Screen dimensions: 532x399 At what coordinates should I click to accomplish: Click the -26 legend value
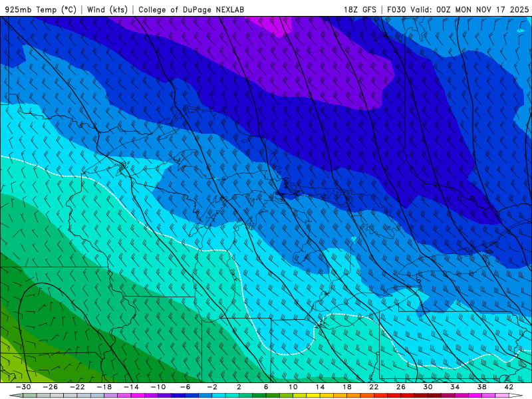click(x=51, y=387)
